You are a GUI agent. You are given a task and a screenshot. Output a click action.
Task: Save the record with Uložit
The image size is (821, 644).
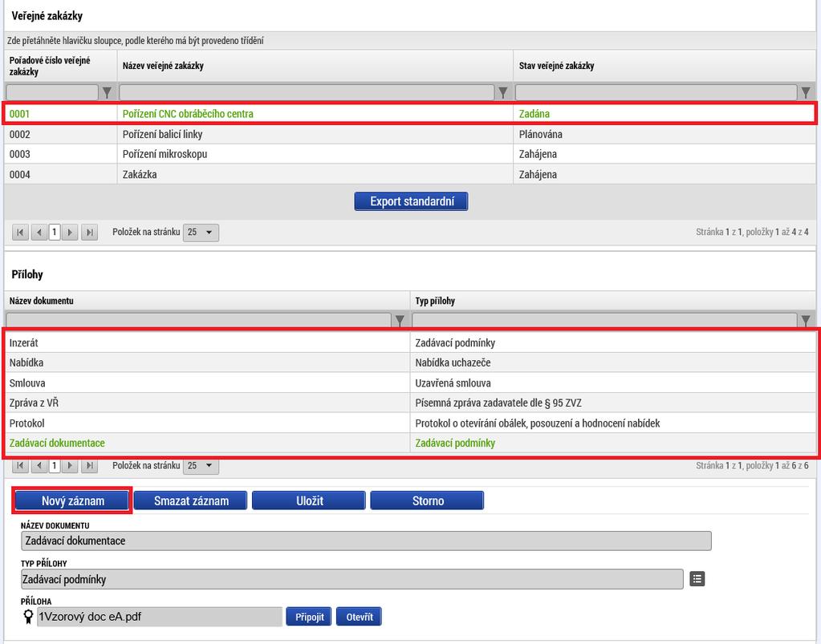tap(309, 500)
